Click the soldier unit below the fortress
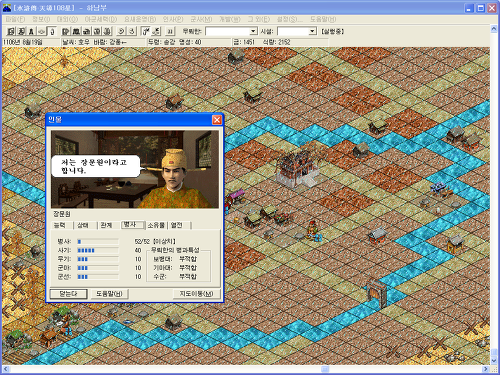 click(313, 231)
